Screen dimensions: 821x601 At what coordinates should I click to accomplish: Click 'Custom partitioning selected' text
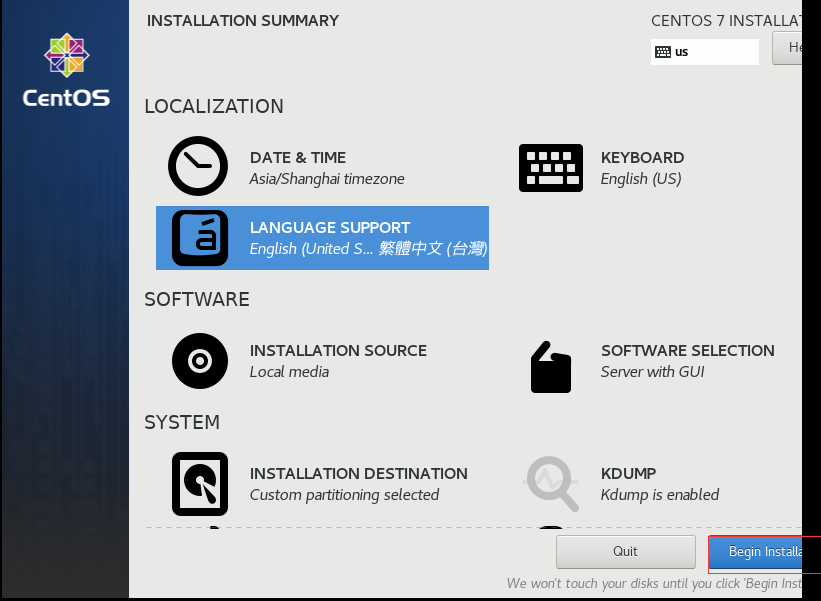pos(345,495)
